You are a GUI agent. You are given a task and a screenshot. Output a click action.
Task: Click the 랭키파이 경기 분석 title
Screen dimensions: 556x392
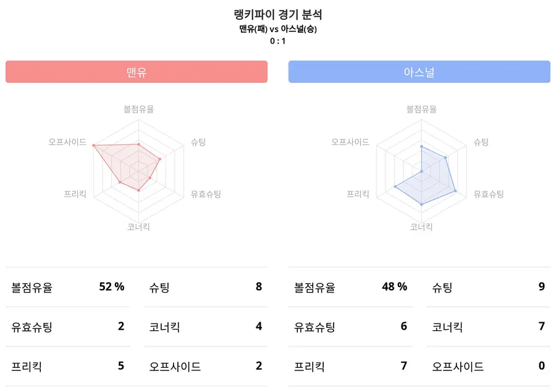278,15
